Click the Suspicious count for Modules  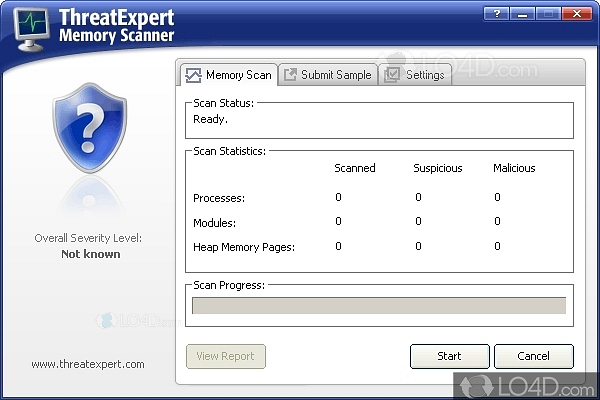pyautogui.click(x=418, y=221)
